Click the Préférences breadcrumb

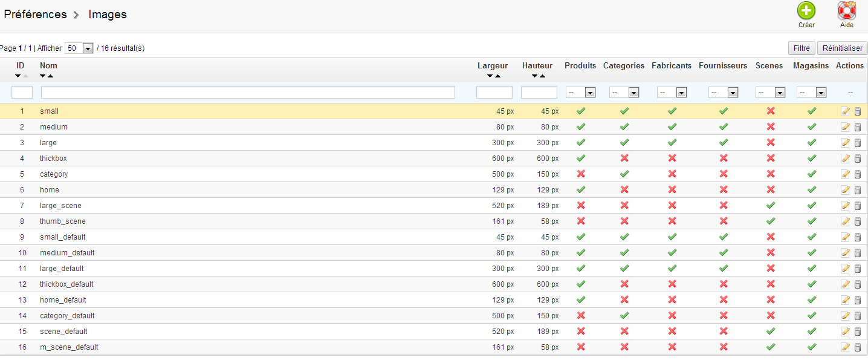pos(36,15)
